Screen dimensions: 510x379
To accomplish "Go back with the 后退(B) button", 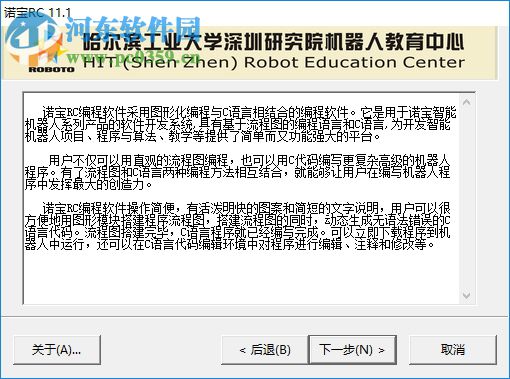I will pos(265,350).
